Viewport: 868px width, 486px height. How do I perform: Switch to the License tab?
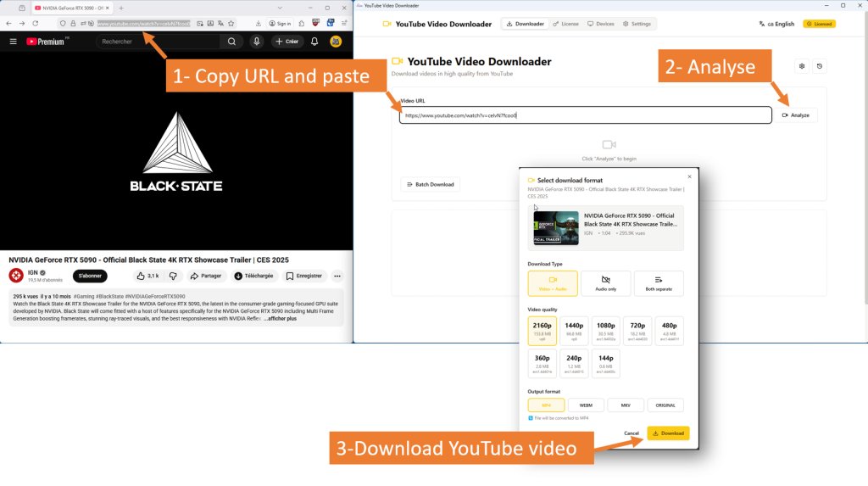point(565,24)
